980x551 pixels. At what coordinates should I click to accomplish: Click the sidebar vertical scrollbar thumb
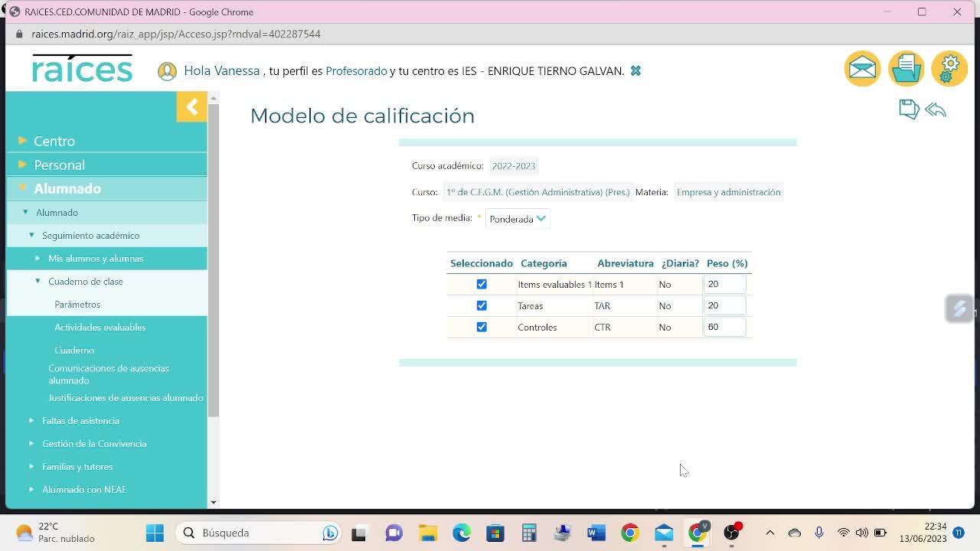point(214,260)
